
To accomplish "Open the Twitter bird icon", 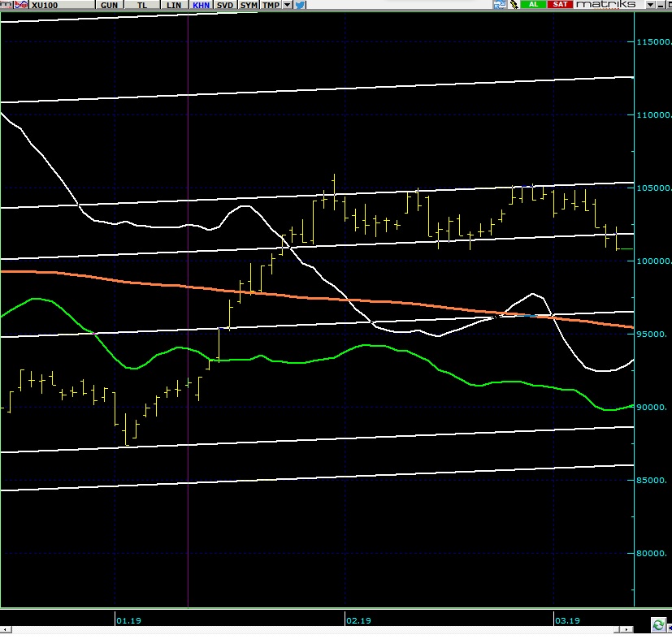I will 300,5.
